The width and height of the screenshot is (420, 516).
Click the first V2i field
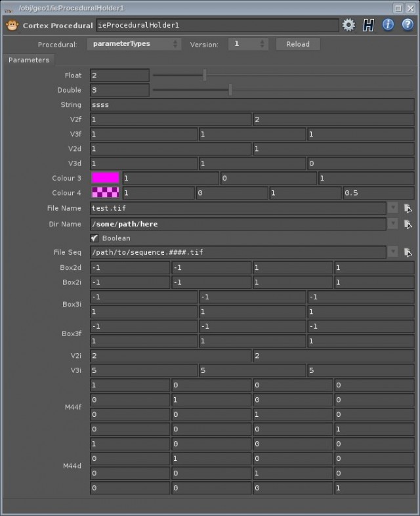[171, 356]
